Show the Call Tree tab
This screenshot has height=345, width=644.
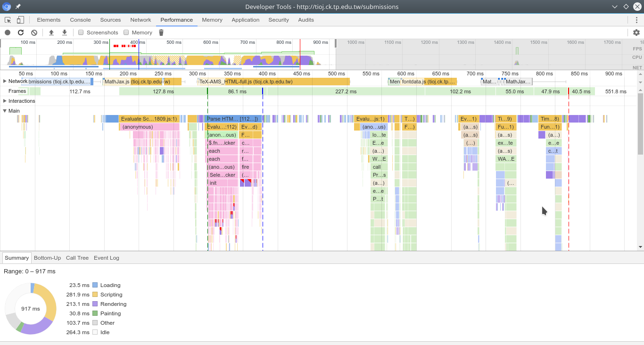pyautogui.click(x=77, y=258)
